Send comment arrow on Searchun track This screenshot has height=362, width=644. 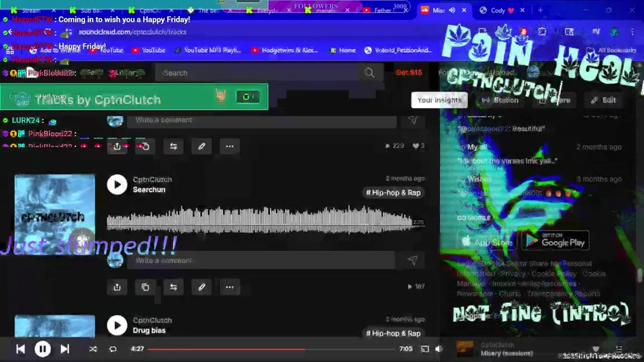(413, 260)
